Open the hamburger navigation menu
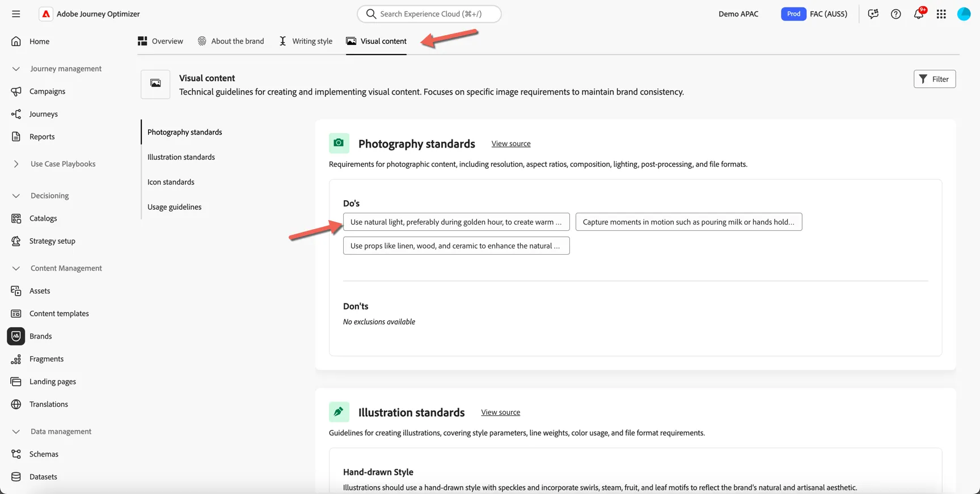The image size is (980, 494). (16, 14)
